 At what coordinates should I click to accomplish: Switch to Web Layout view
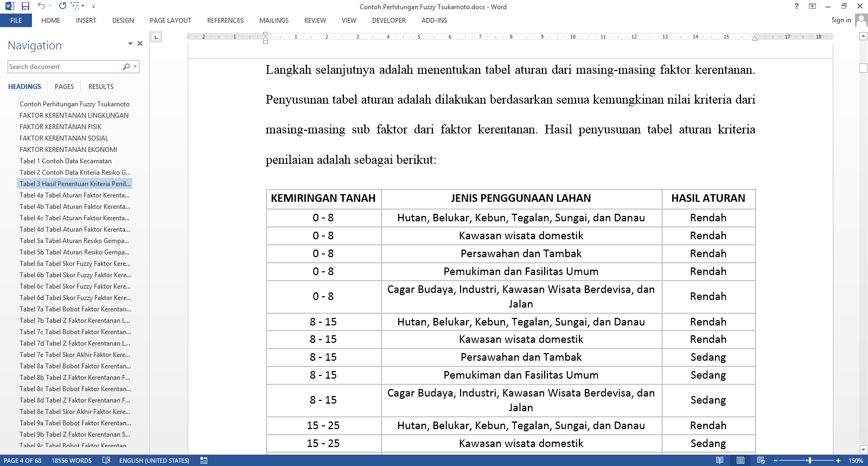(x=761, y=461)
